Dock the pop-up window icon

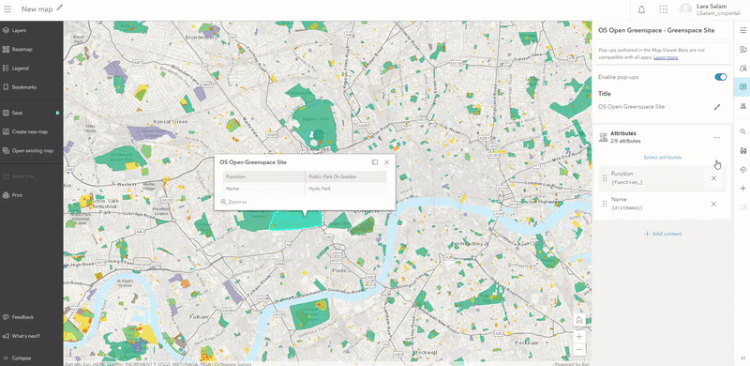tap(375, 162)
